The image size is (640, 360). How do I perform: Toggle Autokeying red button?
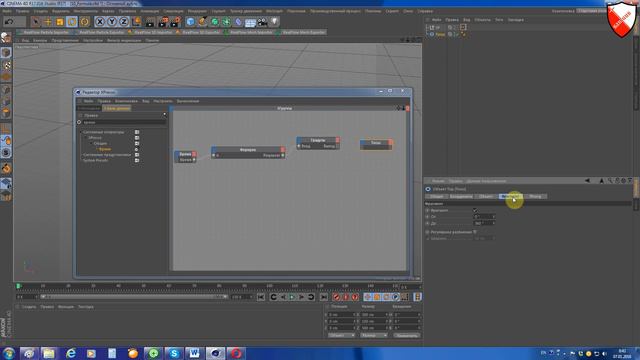tap(346, 297)
